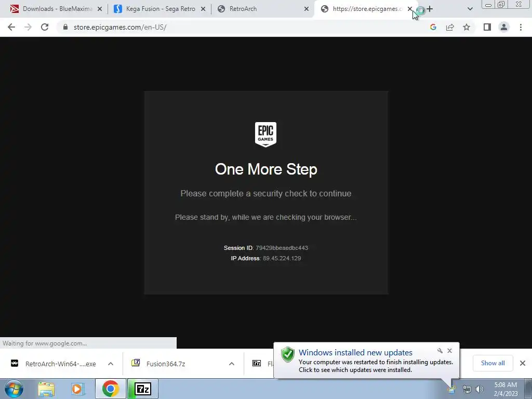The image size is (532, 399).
Task: Click the Session ID value text
Action: pyautogui.click(x=282, y=248)
